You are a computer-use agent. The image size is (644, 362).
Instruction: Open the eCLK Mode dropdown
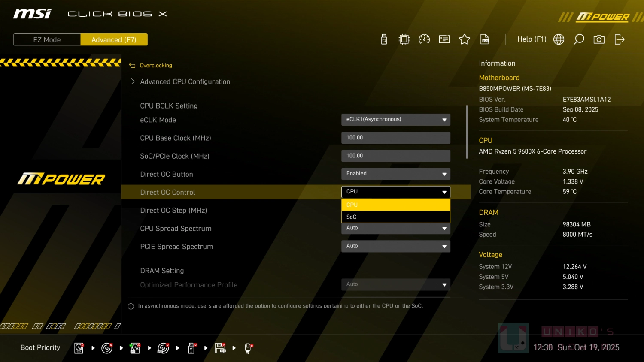coord(395,120)
